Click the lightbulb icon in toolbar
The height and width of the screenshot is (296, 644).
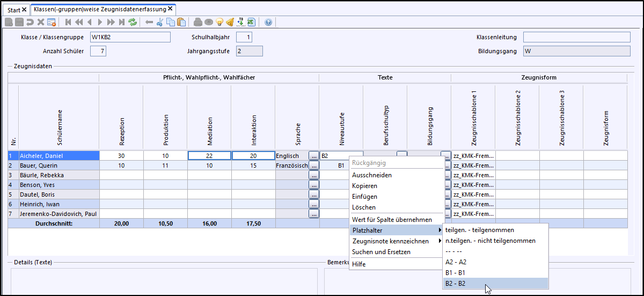[x=219, y=22]
